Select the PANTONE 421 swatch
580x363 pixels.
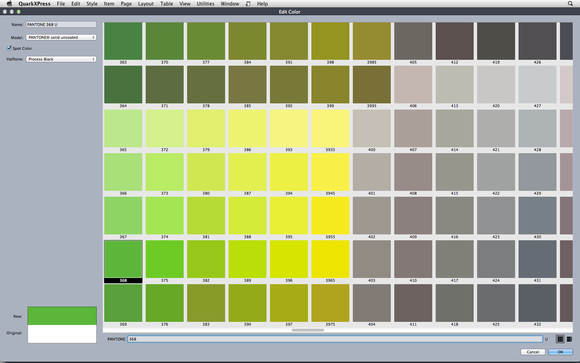pyautogui.click(x=496, y=128)
